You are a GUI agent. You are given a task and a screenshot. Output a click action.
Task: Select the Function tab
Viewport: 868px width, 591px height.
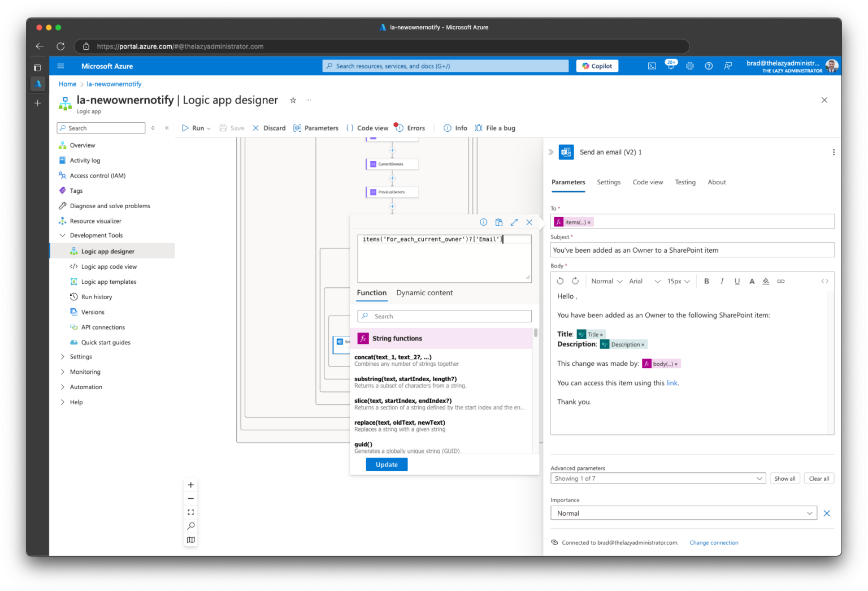pyautogui.click(x=372, y=293)
